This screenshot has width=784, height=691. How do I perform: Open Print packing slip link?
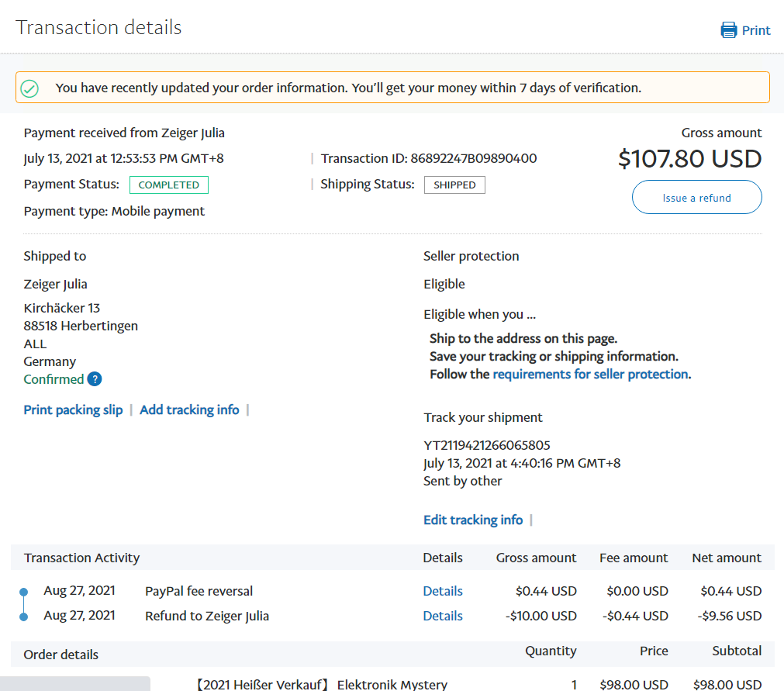point(73,409)
